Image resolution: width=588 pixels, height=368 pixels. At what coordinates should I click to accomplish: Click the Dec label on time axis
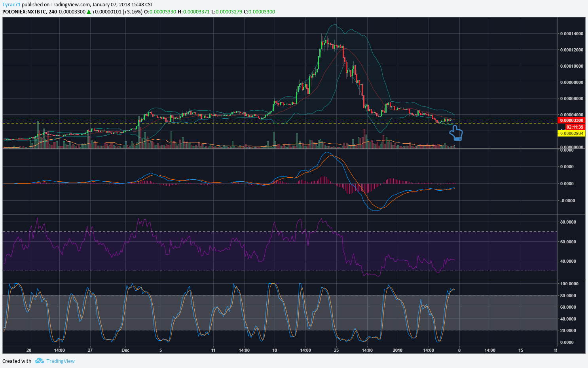(x=125, y=350)
